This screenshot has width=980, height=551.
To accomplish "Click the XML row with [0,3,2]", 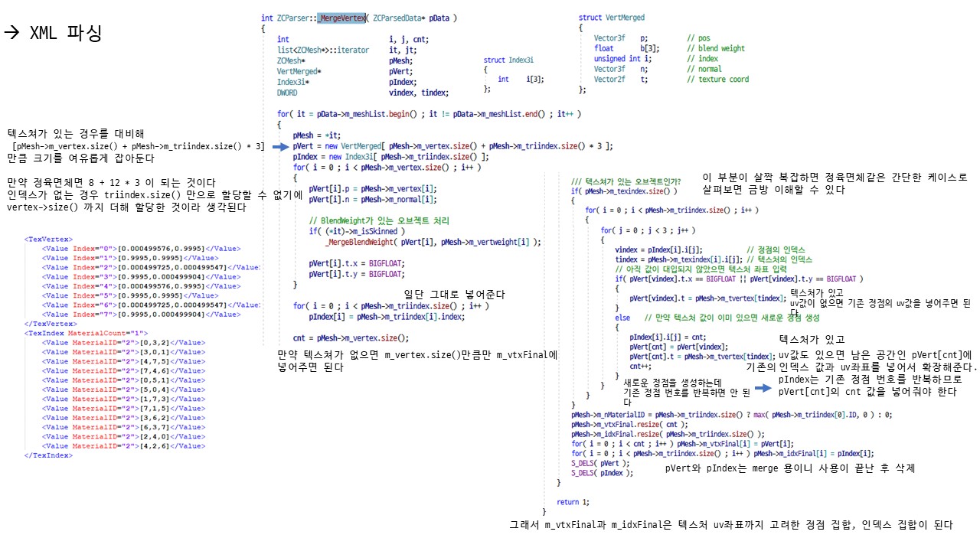I will [124, 342].
